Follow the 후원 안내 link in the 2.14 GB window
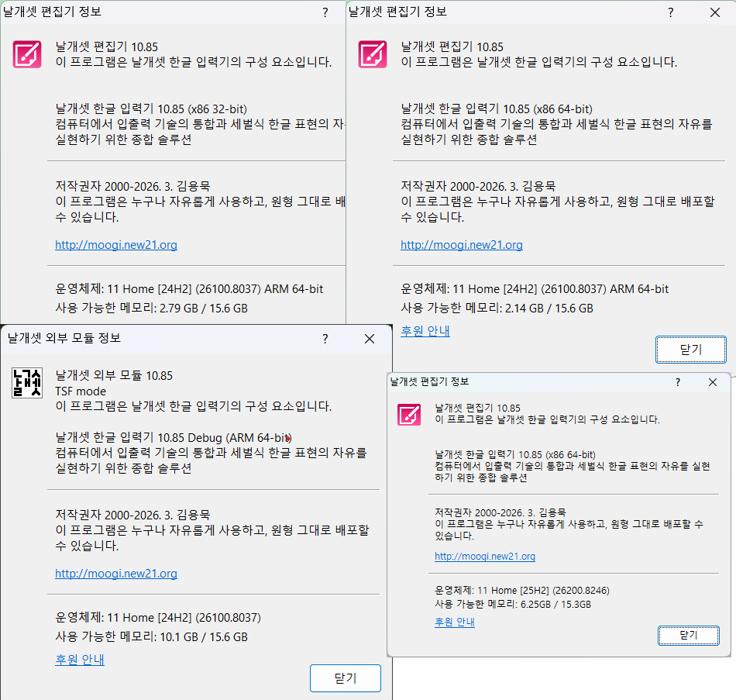 [425, 331]
